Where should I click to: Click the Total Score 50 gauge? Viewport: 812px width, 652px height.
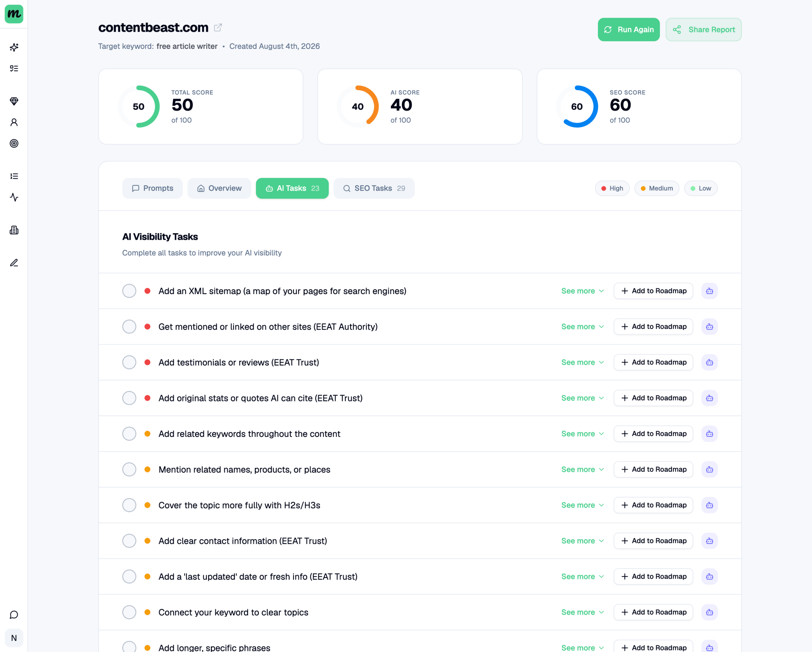[x=139, y=107]
